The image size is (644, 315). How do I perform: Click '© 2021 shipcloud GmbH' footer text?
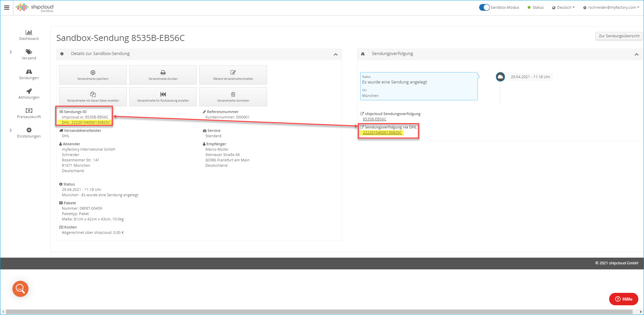617,263
